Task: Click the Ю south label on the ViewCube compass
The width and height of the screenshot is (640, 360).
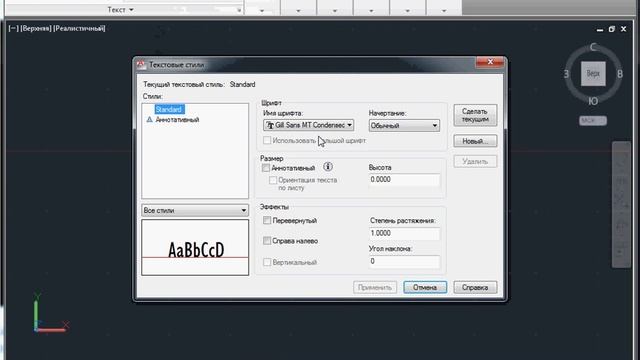Action: tap(593, 101)
